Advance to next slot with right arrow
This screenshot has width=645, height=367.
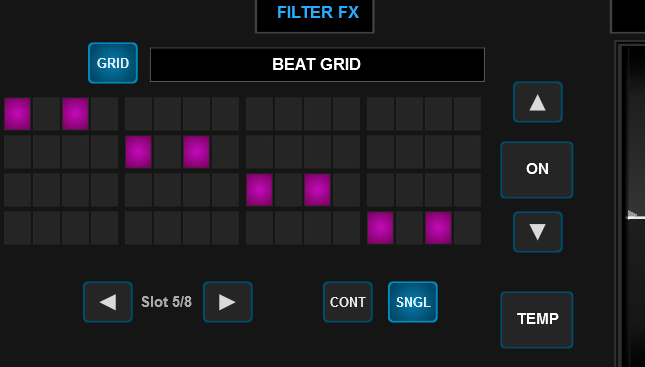(227, 302)
